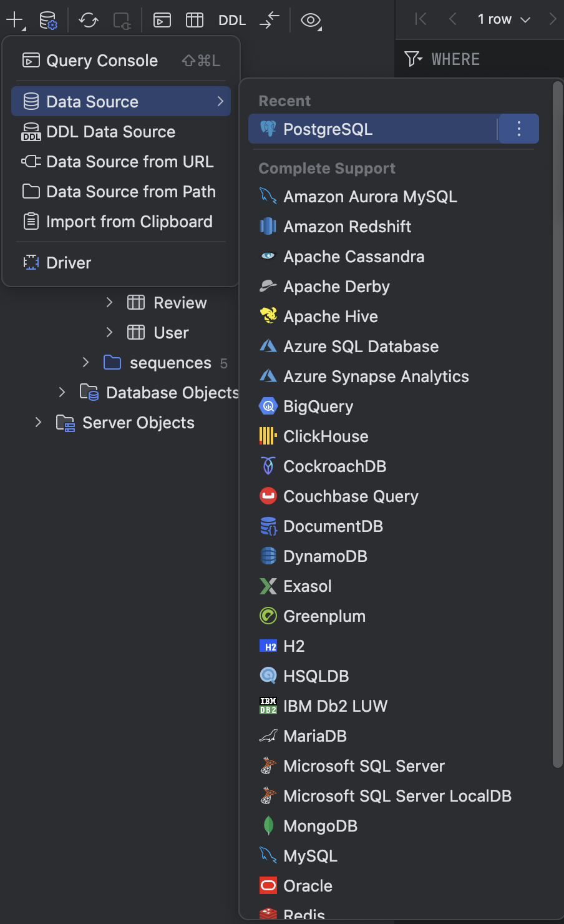Click the Refresh toolbar icon
This screenshot has height=924, width=564.
pyautogui.click(x=89, y=20)
